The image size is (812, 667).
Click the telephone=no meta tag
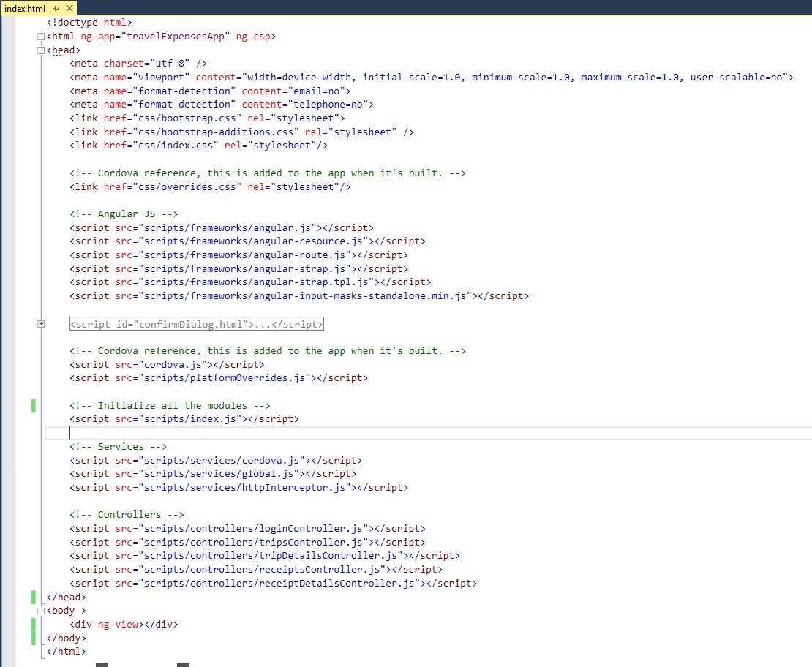click(222, 105)
